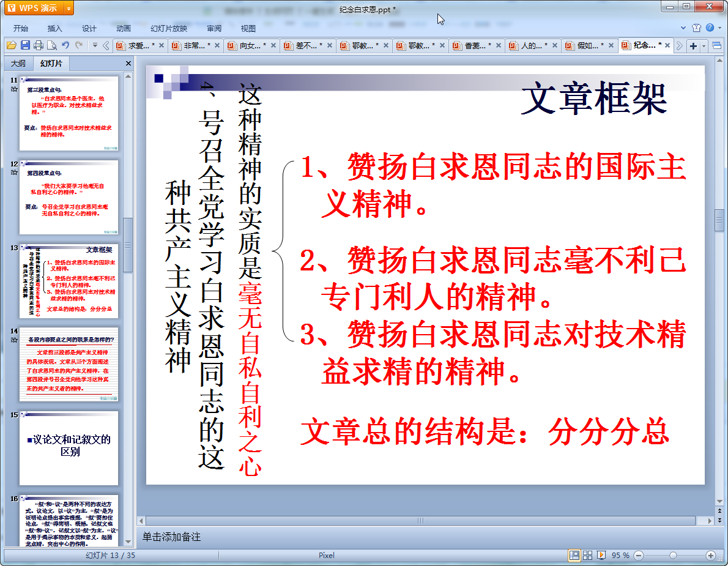Click the text 文章总的结构是：分分分总
Image resolution: width=728 pixels, height=566 pixels.
[485, 431]
